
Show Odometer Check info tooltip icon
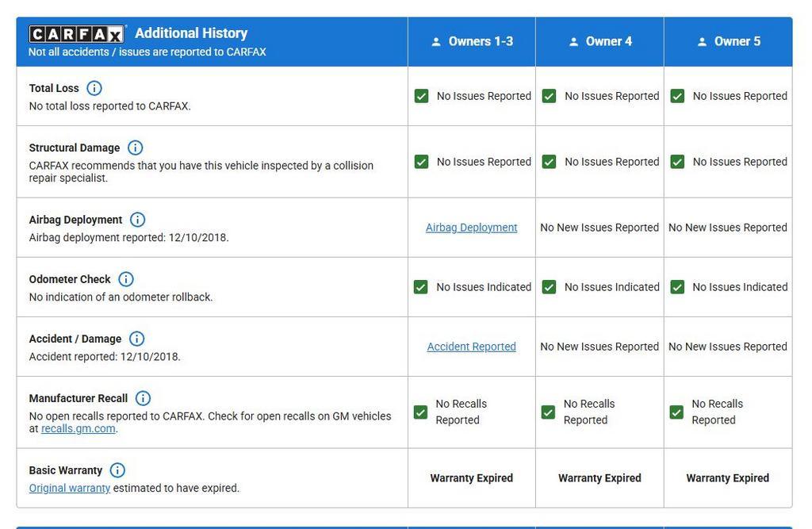point(125,279)
